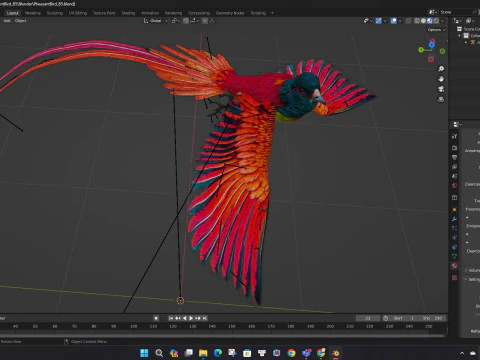
Task: Open the Compositing workspace tab
Action: (199, 13)
